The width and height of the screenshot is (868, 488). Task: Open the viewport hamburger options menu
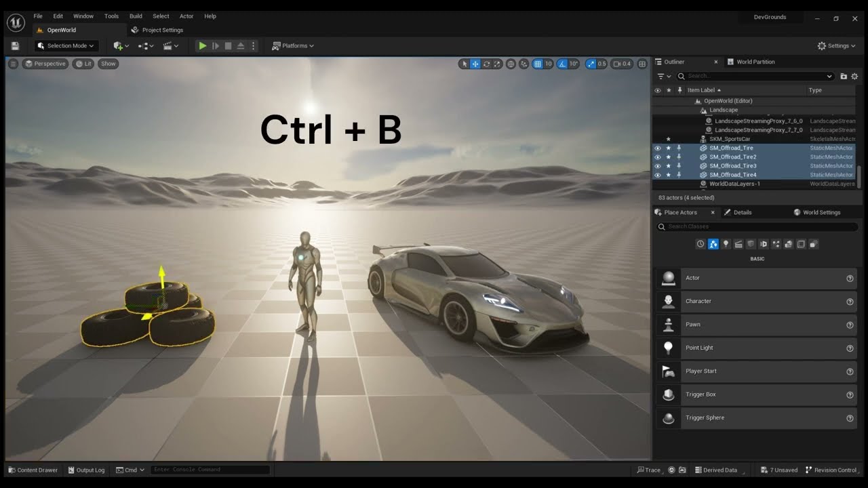pyautogui.click(x=13, y=64)
